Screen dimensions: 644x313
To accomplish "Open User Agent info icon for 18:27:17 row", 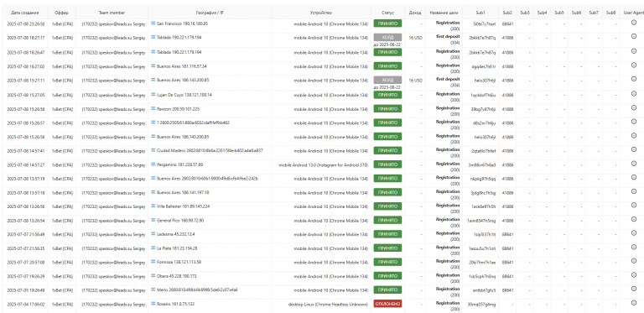I will click(633, 37).
